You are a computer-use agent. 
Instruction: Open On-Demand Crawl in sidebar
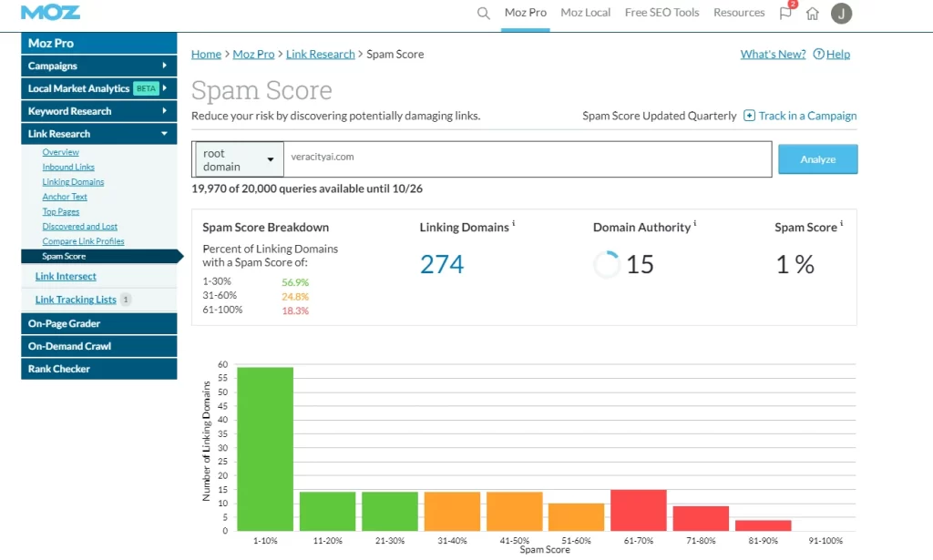[x=98, y=346]
